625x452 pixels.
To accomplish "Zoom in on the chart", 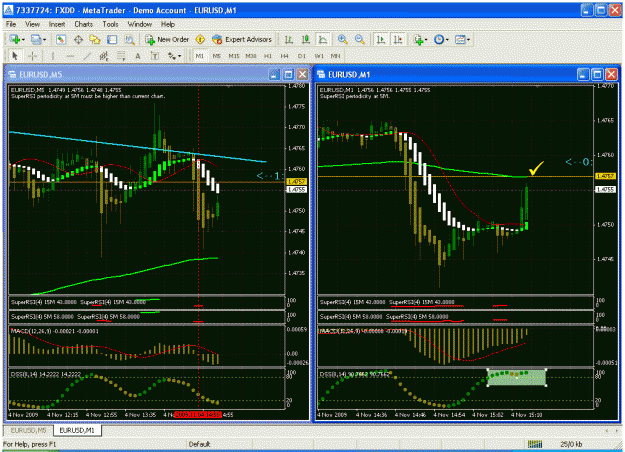I will click(342, 39).
